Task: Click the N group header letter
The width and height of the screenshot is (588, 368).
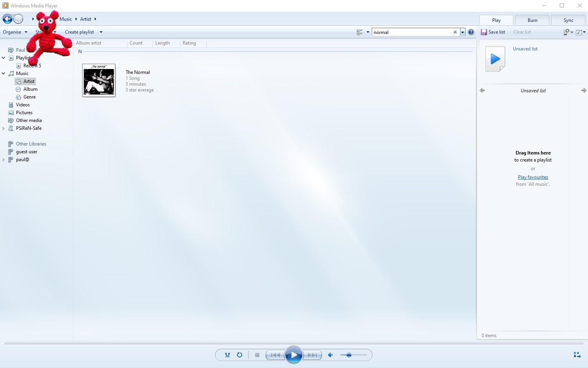Action: [x=80, y=52]
